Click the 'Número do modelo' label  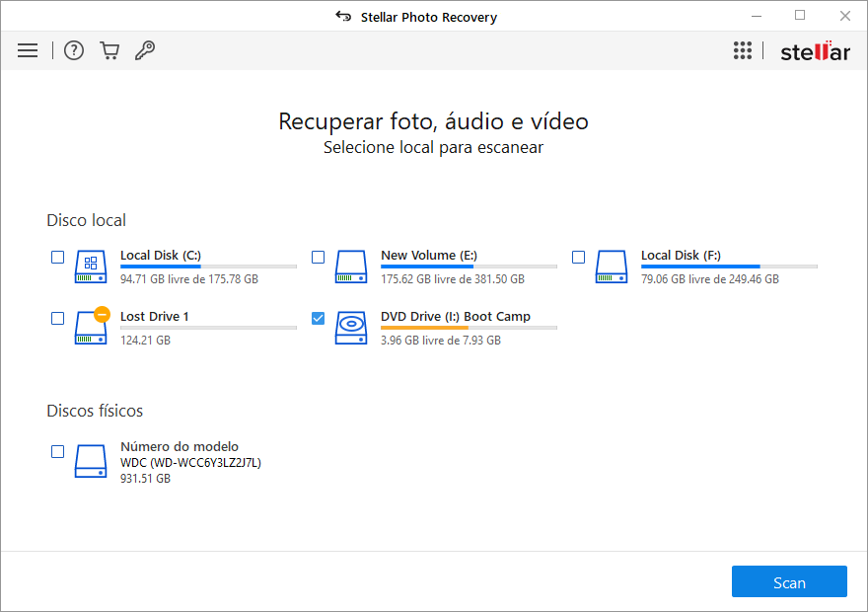click(180, 446)
